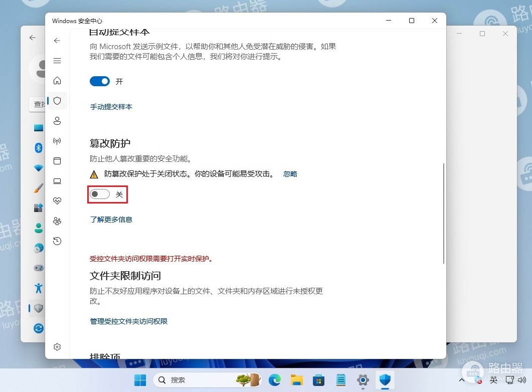Viewport: 532px width, 392px height.
Task: Select Accessibility icon in Settings sidebar
Action: (x=38, y=288)
